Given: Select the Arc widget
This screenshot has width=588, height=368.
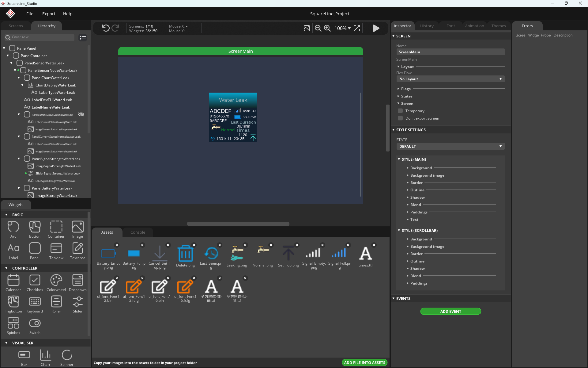Looking at the screenshot, I should [13, 229].
